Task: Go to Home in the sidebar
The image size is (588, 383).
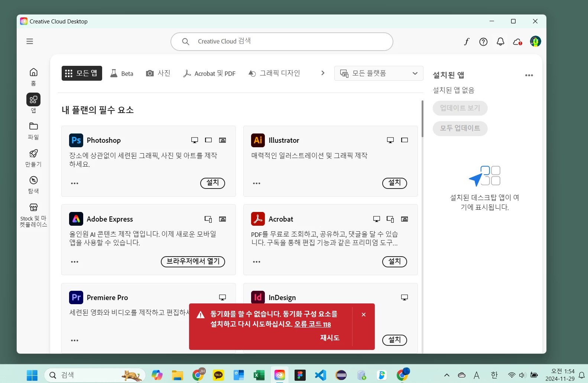Action: tap(33, 77)
